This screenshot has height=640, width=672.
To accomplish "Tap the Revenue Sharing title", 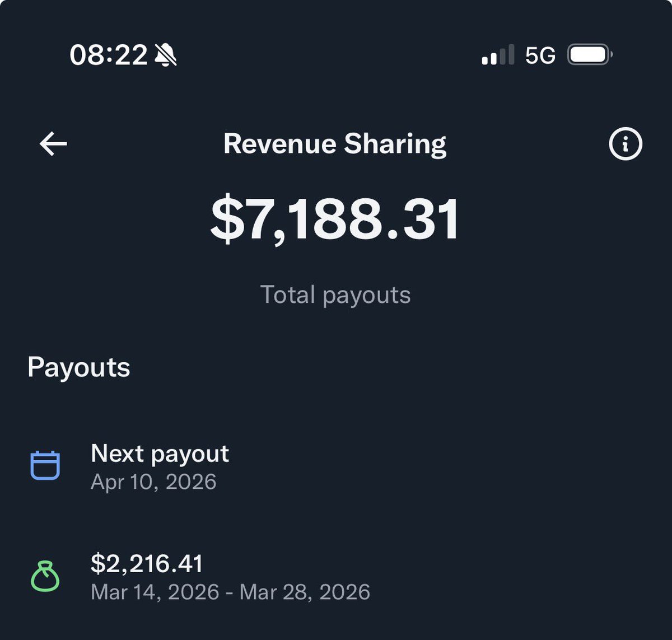I will [335, 144].
